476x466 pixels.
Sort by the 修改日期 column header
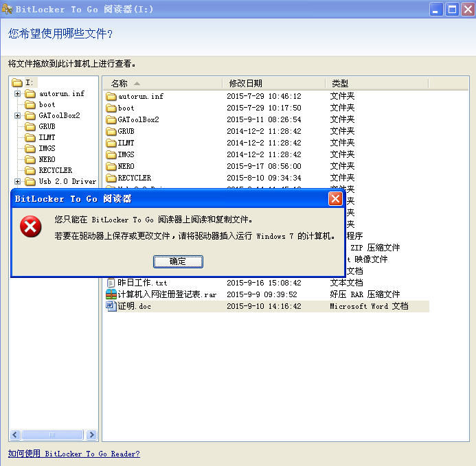274,83
